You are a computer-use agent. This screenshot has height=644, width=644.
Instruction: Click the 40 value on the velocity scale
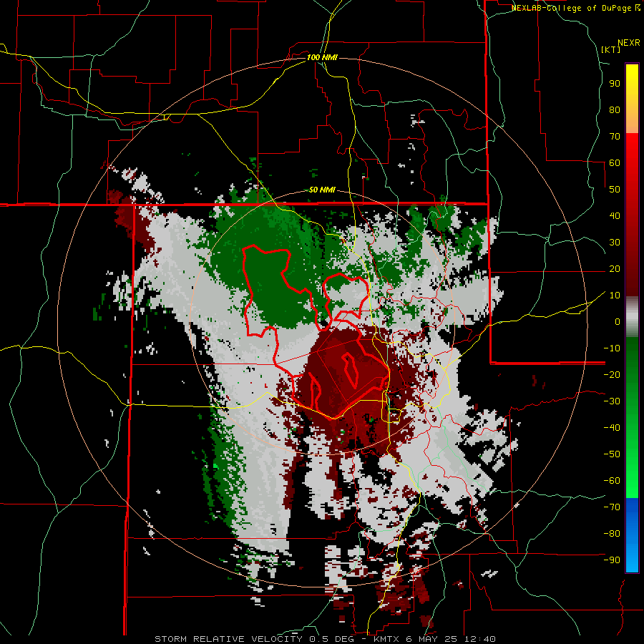615,216
